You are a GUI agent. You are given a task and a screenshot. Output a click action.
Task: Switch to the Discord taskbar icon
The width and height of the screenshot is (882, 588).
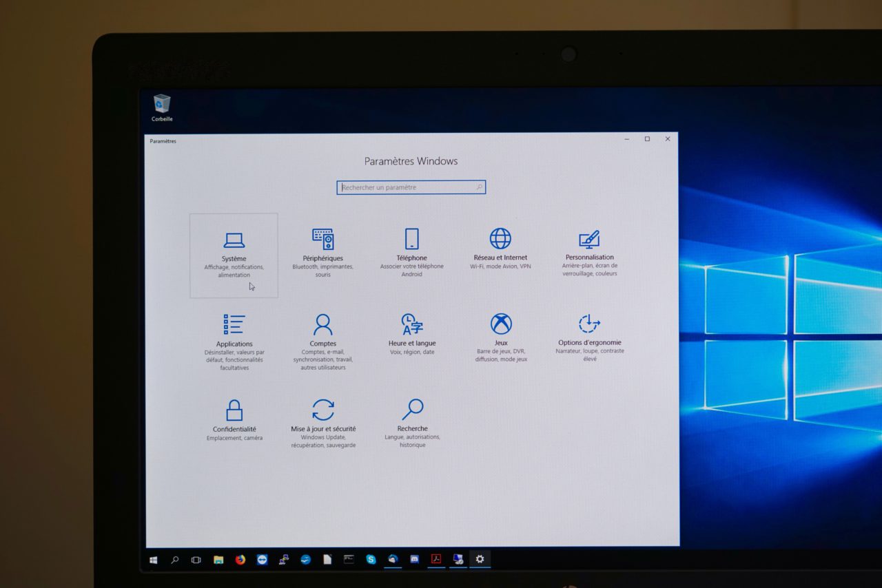(414, 560)
